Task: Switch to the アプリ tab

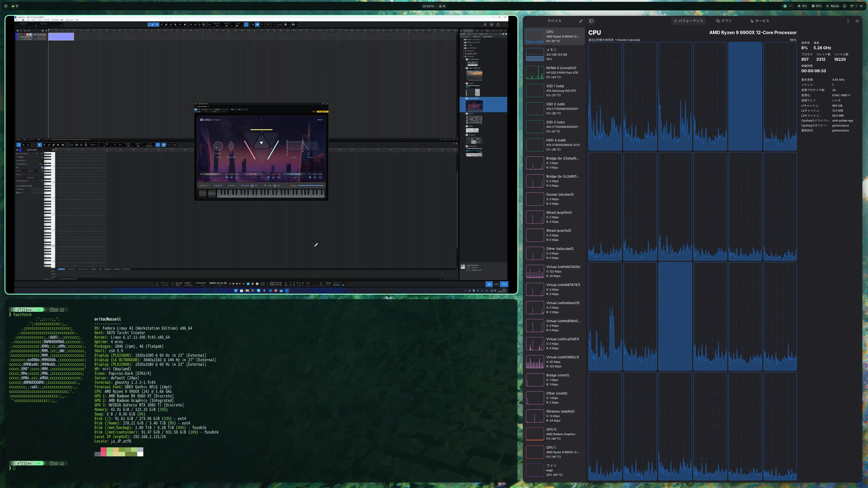Action: 724,21
